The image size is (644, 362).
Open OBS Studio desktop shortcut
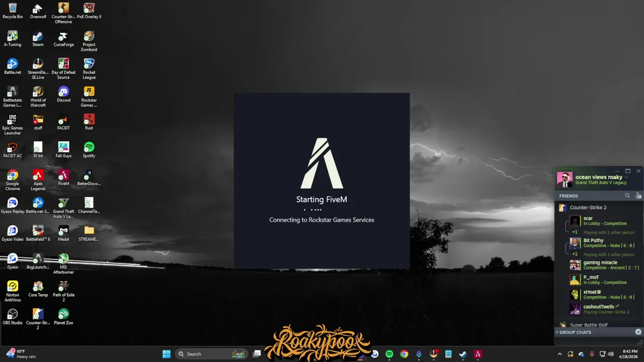coord(13,317)
